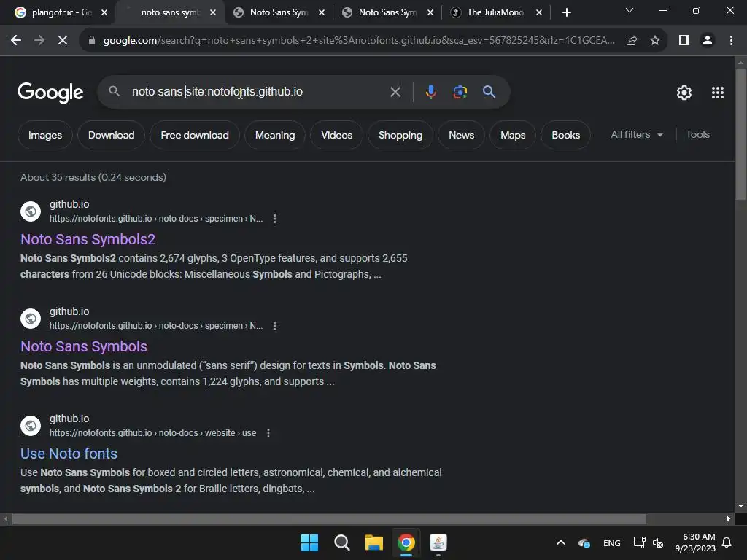Clear the Google search box text
Image resolution: width=747 pixels, height=560 pixels.
(x=395, y=92)
